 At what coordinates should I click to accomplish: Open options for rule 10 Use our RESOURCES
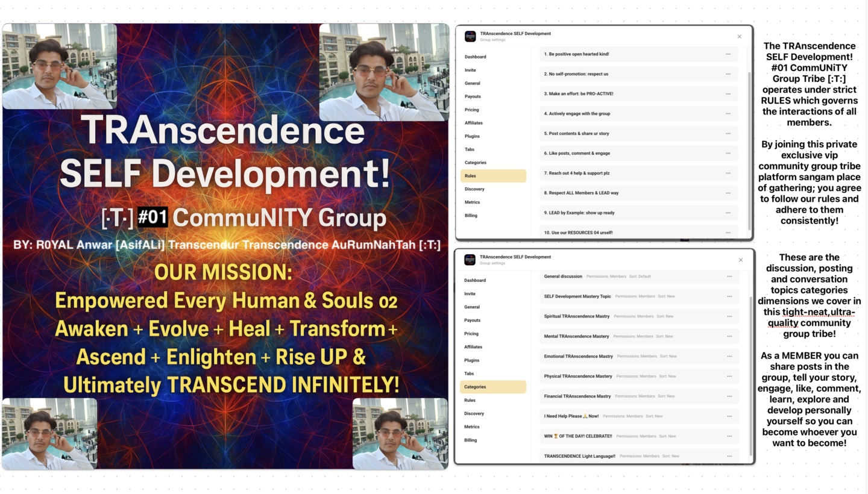click(728, 233)
